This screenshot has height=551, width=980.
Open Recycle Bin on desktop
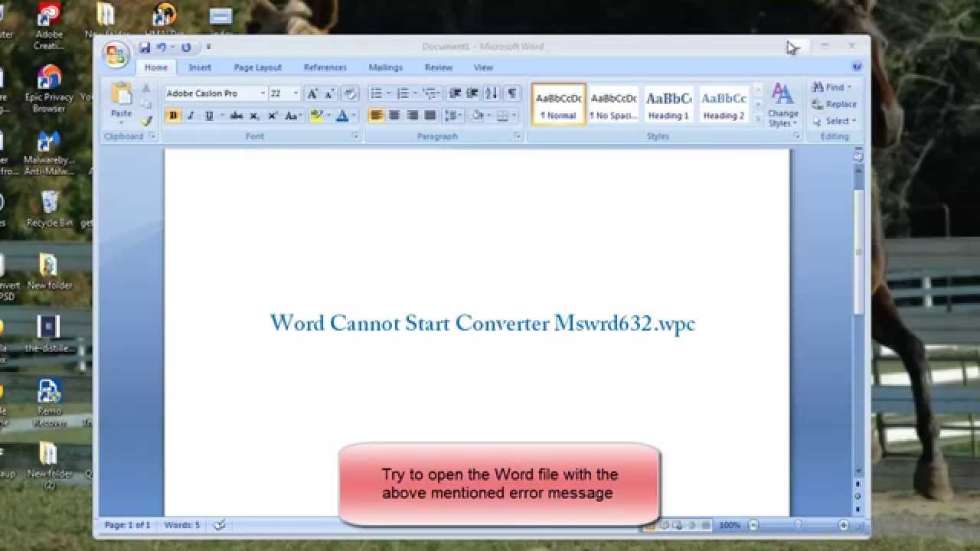coord(50,209)
